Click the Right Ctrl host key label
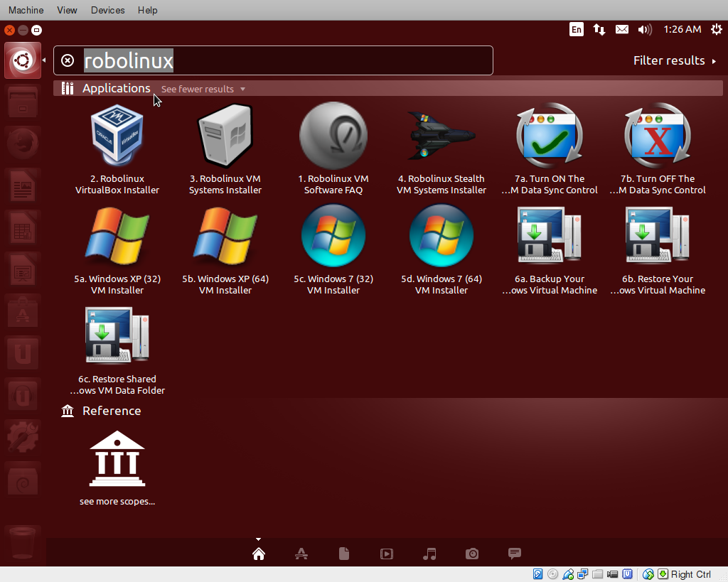This screenshot has height=582, width=728. click(x=691, y=575)
